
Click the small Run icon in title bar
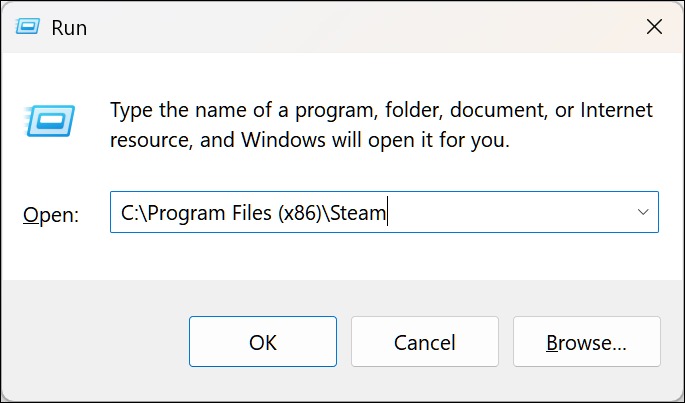point(28,27)
